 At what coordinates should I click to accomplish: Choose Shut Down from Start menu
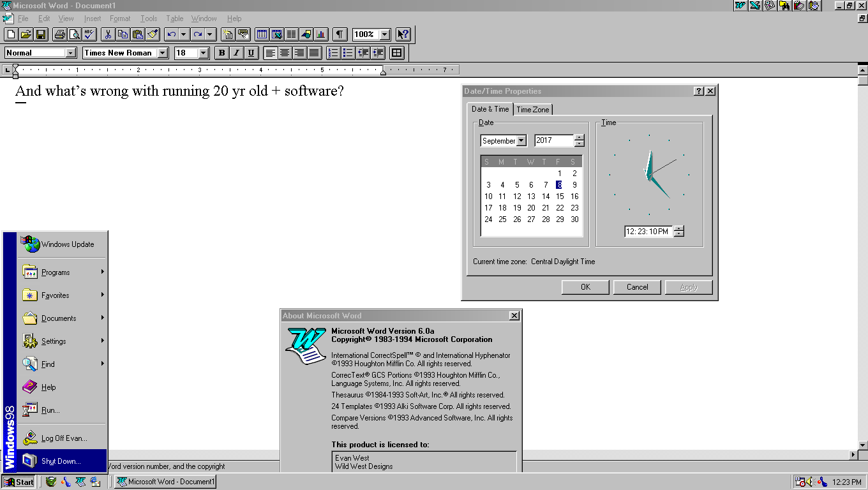pos(63,461)
